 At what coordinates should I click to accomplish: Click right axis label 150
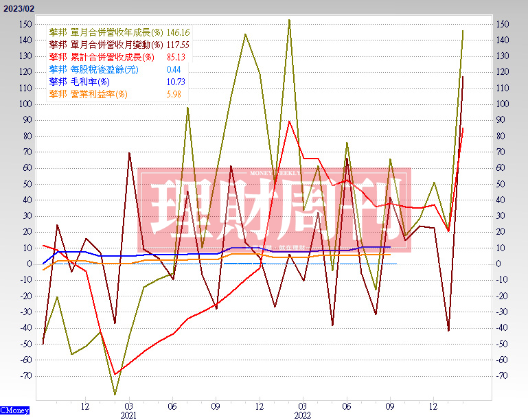click(503, 24)
